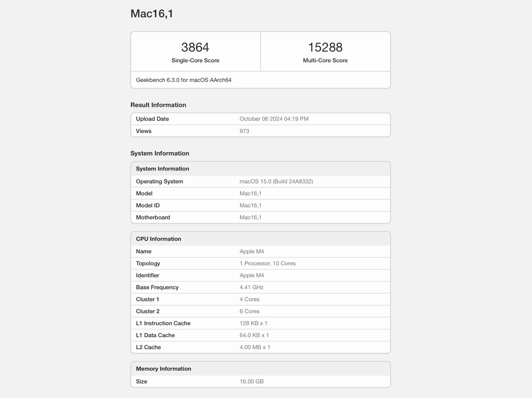Click the Topology row label
Image resolution: width=532 pixels, height=398 pixels.
148,263
